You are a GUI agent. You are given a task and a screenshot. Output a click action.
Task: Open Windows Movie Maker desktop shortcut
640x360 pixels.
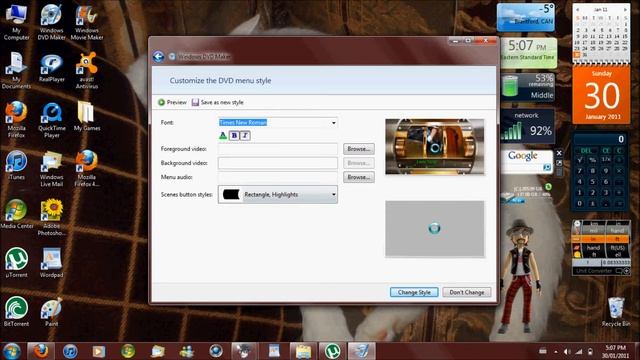pyautogui.click(x=87, y=22)
